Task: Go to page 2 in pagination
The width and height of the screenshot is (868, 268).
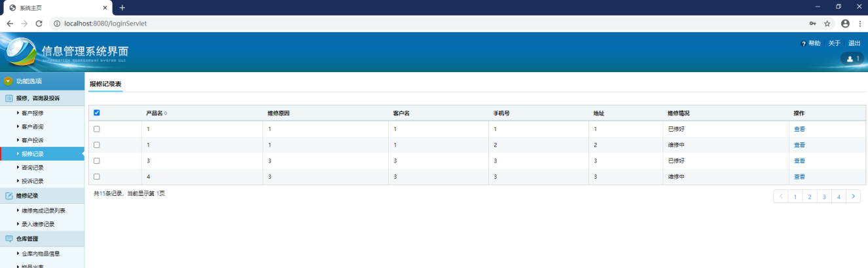Action: point(809,197)
